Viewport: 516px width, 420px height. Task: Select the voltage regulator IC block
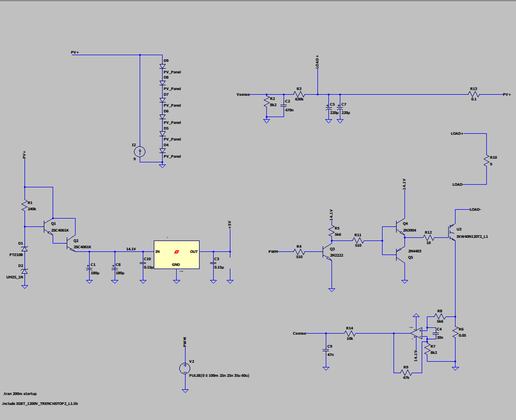coord(176,255)
